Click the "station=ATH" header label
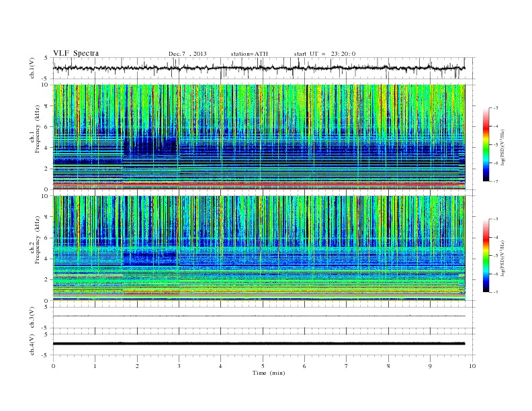Image resolution: width=532 pixels, height=411 pixels. (249, 54)
